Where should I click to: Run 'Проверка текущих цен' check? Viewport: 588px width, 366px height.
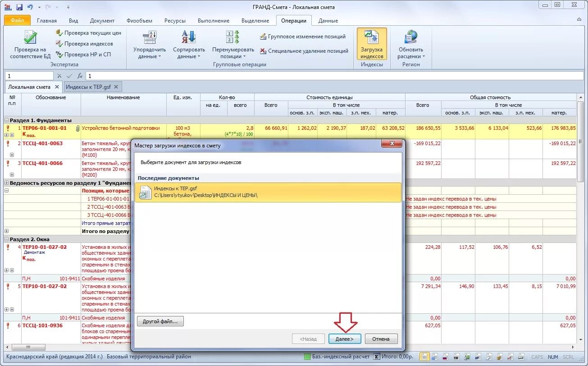pos(88,33)
